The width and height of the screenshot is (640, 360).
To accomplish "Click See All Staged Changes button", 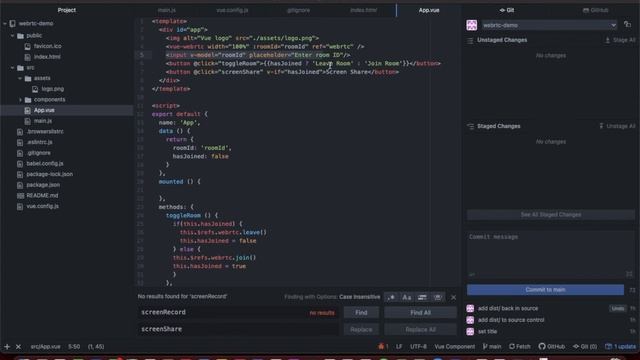I will pyautogui.click(x=551, y=215).
